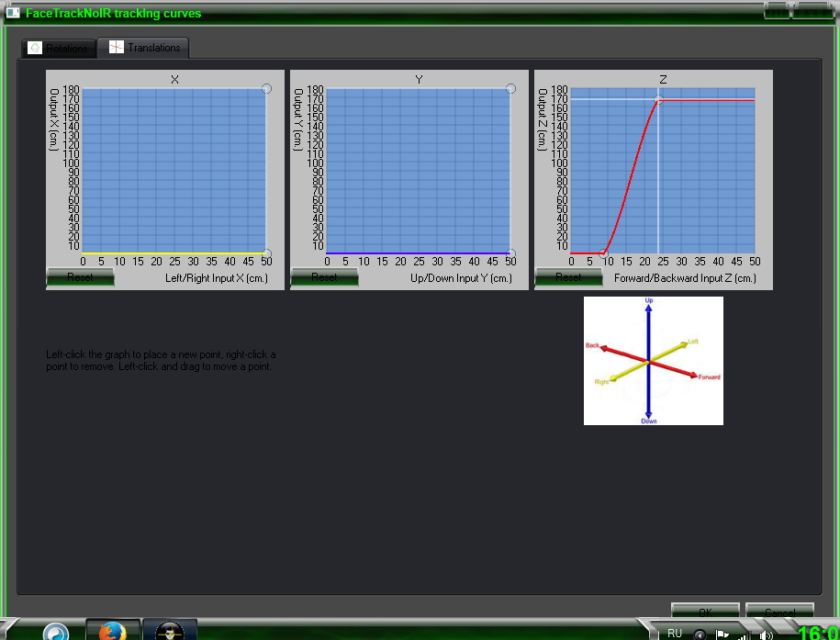Open the Windows Start orb
The width and height of the screenshot is (840, 640).
[x=56, y=632]
